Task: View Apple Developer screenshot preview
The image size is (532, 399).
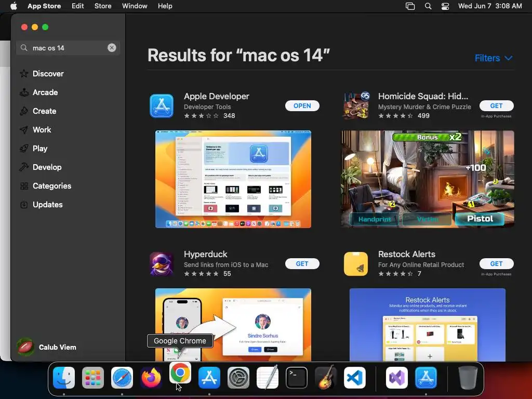Action: (233, 179)
